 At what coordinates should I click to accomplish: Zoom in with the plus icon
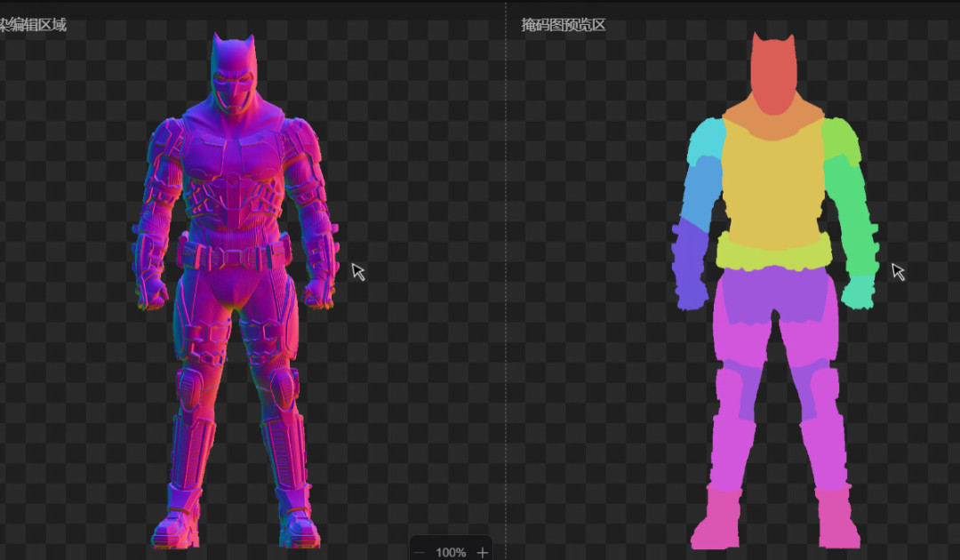483,553
